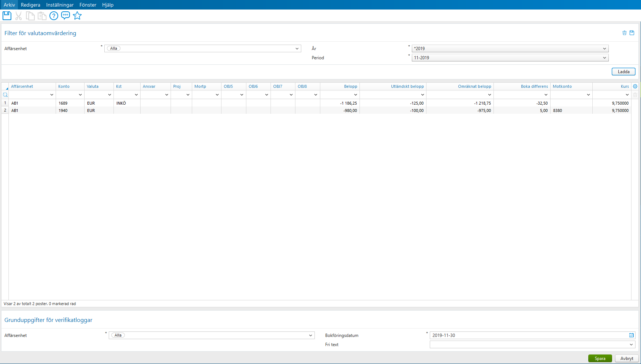Open the Inställningar menu
641x364 pixels.
pyautogui.click(x=59, y=5)
